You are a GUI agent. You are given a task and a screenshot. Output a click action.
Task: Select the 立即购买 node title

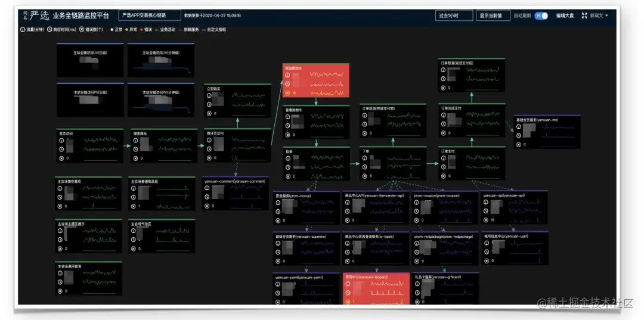[x=213, y=89]
